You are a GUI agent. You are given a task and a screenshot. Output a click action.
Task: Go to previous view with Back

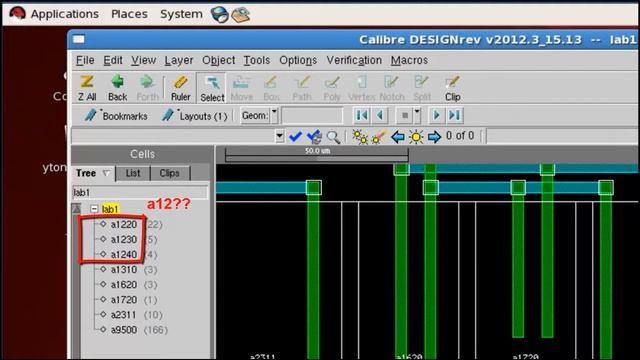(118, 88)
